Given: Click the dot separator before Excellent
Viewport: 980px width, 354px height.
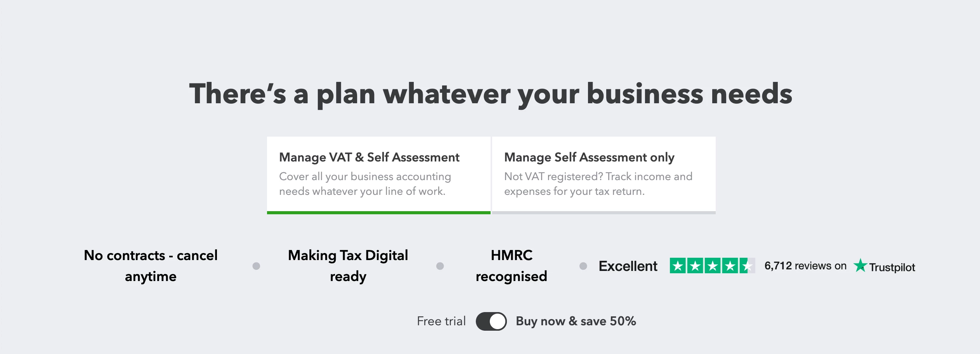Looking at the screenshot, I should (x=583, y=266).
